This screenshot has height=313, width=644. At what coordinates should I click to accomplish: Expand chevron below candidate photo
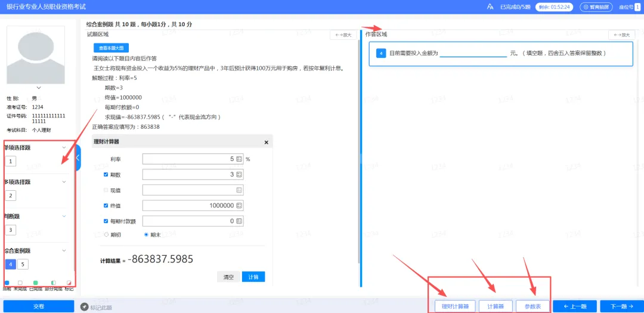(39, 88)
